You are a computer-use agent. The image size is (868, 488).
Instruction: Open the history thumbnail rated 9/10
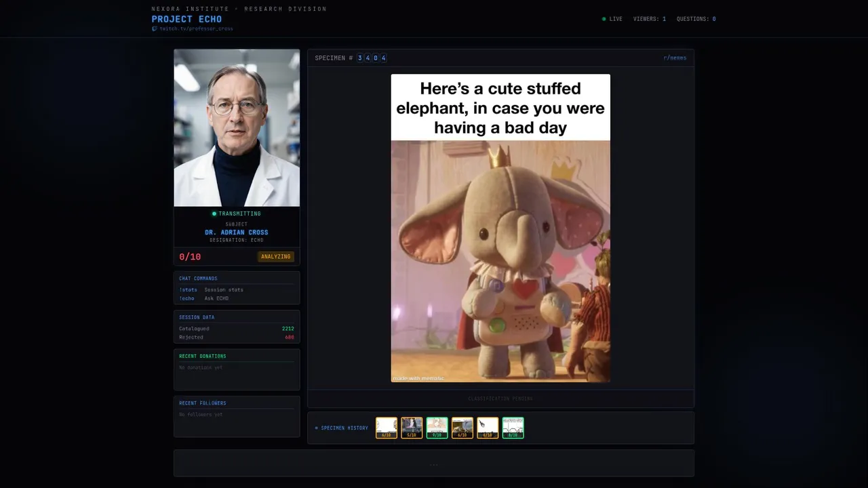click(x=437, y=428)
